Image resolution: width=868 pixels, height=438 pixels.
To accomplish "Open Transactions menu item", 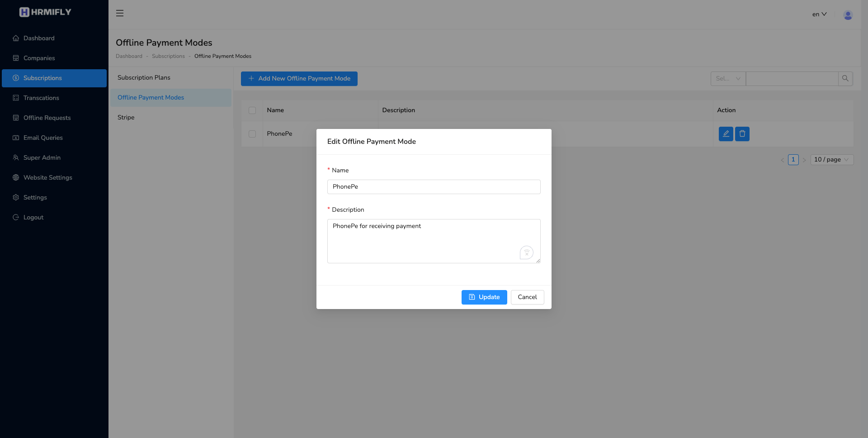I will tap(54, 98).
